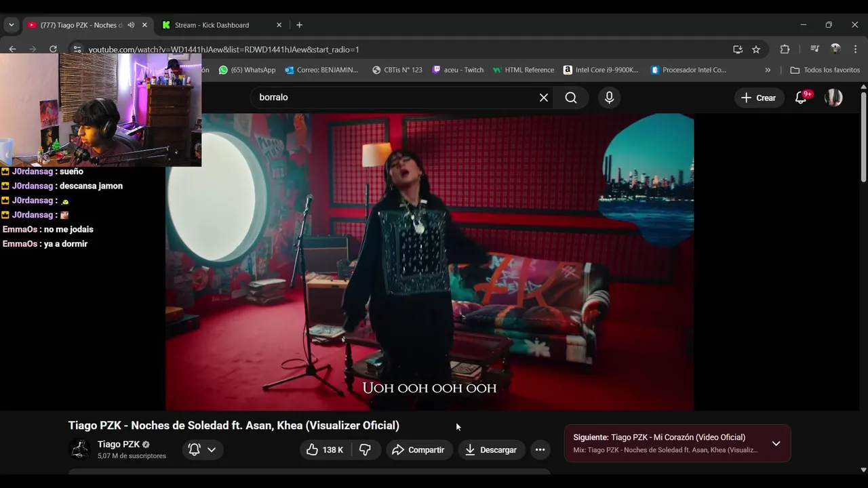Viewport: 868px width, 488px height.
Task: Open the media control icon in toolbar
Action: pyautogui.click(x=815, y=49)
